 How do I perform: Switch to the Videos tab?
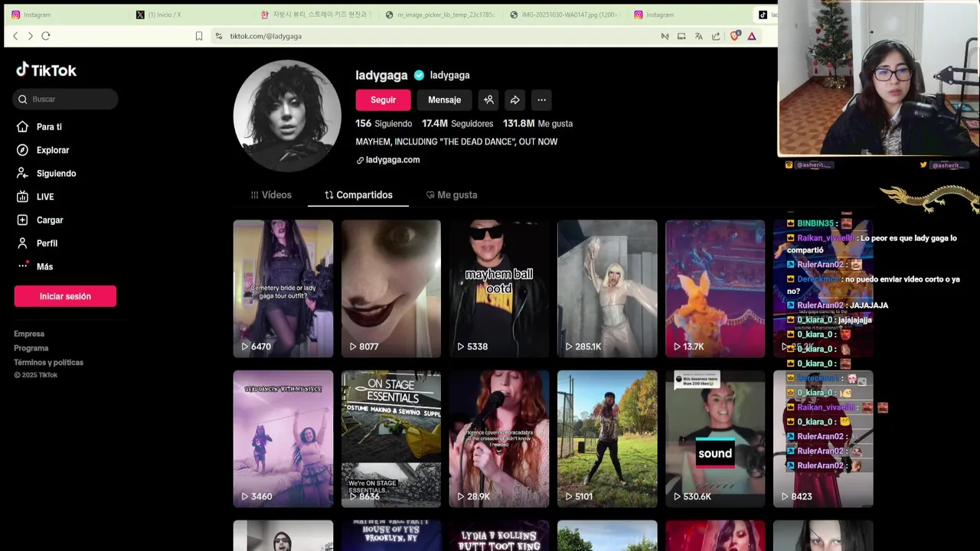[271, 195]
